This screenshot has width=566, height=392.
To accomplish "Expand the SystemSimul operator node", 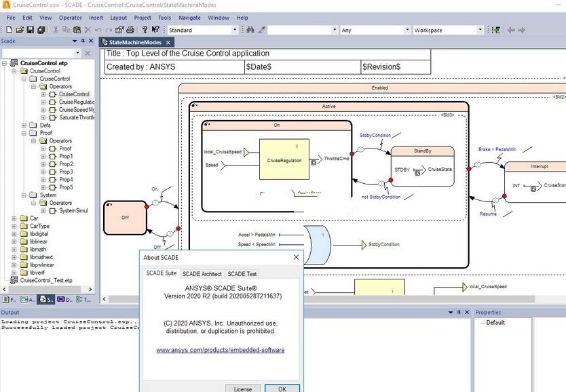I will [x=43, y=211].
